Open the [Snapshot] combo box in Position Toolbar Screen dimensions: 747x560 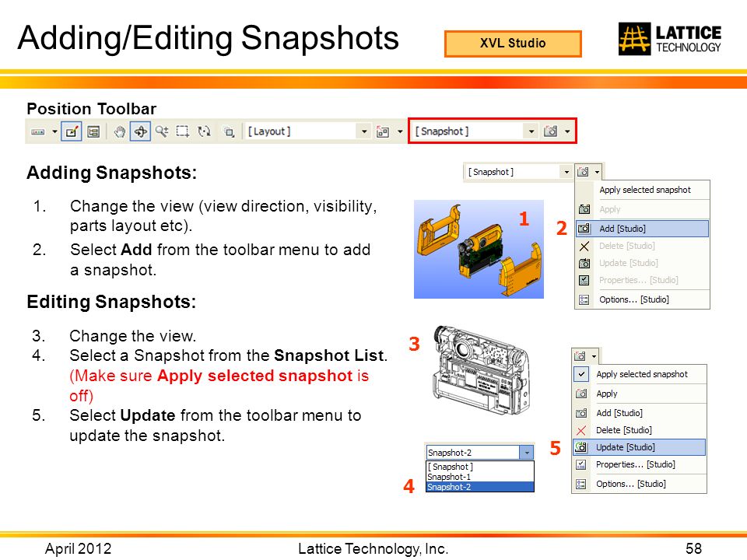(475, 131)
